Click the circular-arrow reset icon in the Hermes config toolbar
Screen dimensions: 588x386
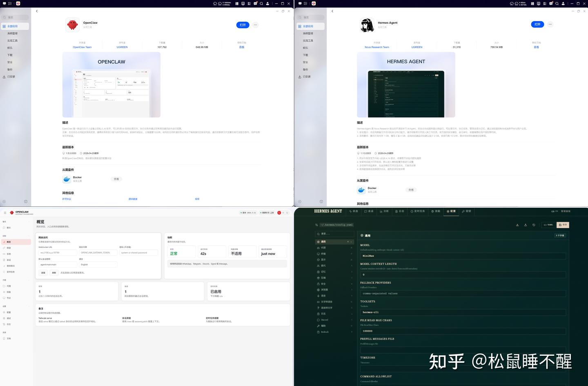coord(534,225)
